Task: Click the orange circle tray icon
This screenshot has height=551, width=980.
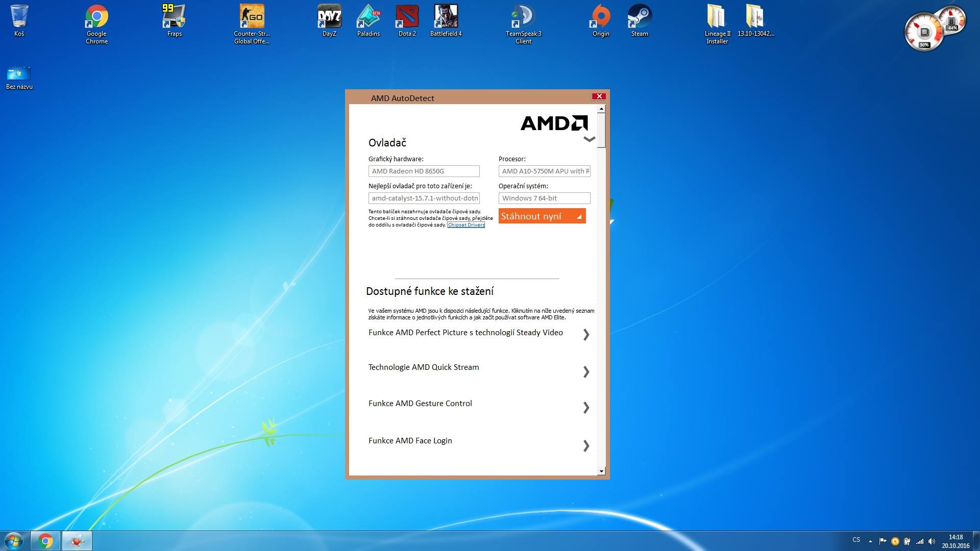Action: coord(895,541)
